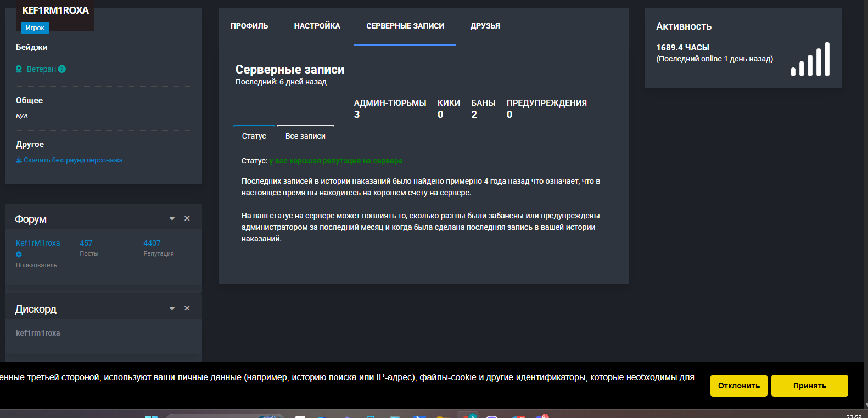The image size is (868, 418).
Task: Click the activity signal bars icon
Action: 810,59
